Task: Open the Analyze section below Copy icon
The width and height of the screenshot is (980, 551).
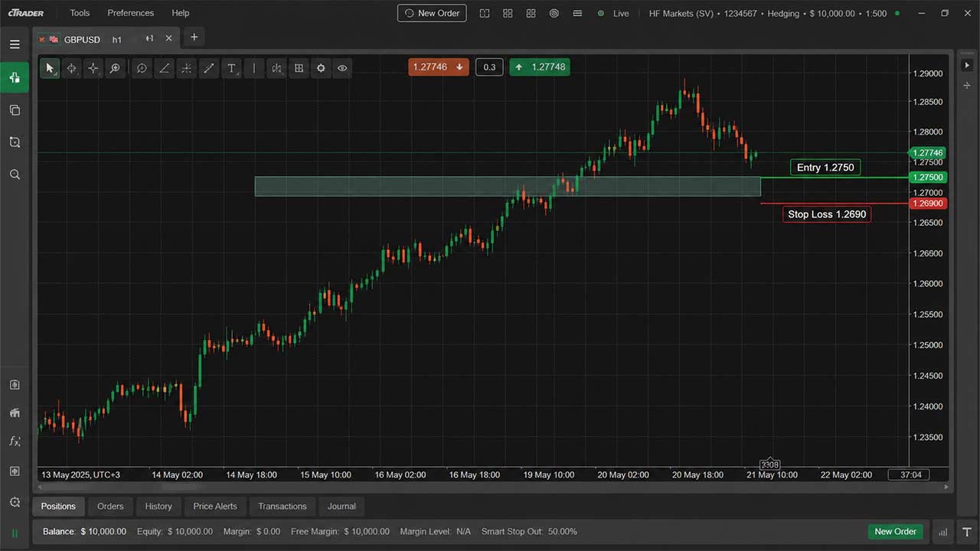Action: click(x=15, y=142)
